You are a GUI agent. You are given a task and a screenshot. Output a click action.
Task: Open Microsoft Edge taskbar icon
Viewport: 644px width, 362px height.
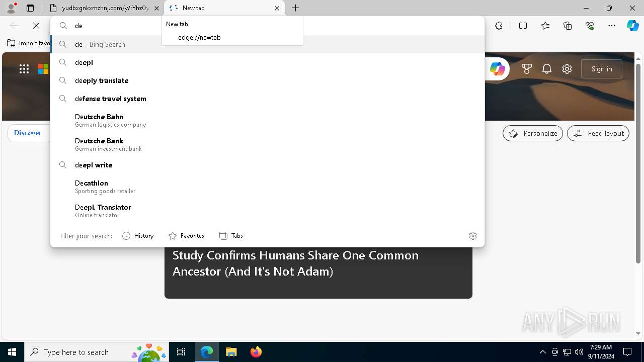[x=207, y=352]
